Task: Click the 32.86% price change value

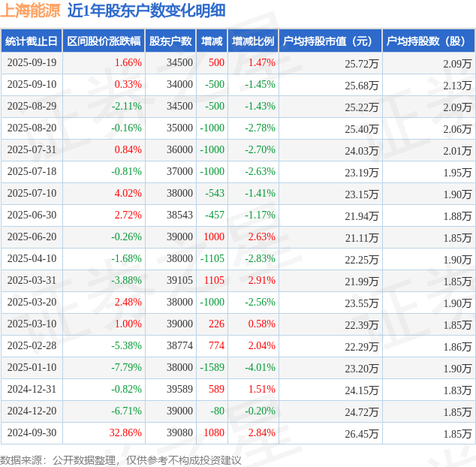Action: [125, 433]
